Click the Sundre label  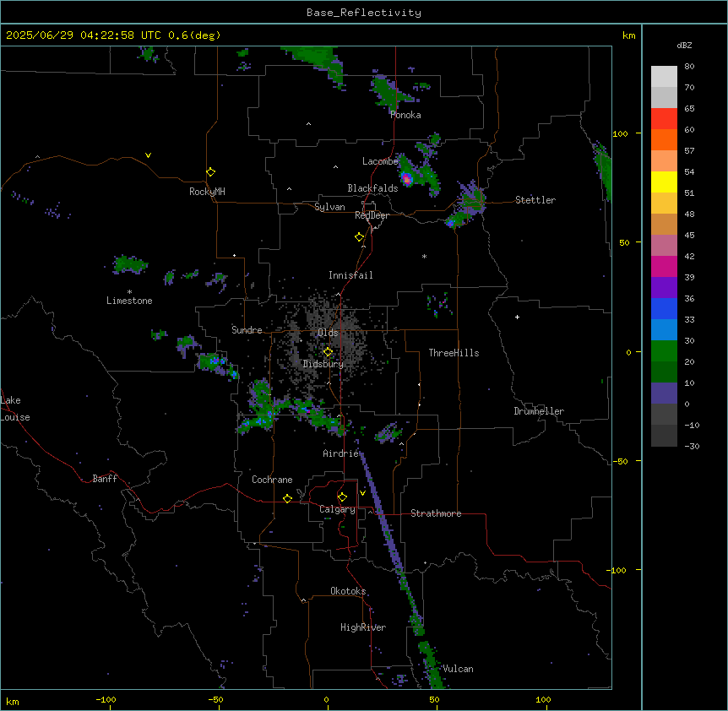tap(247, 330)
